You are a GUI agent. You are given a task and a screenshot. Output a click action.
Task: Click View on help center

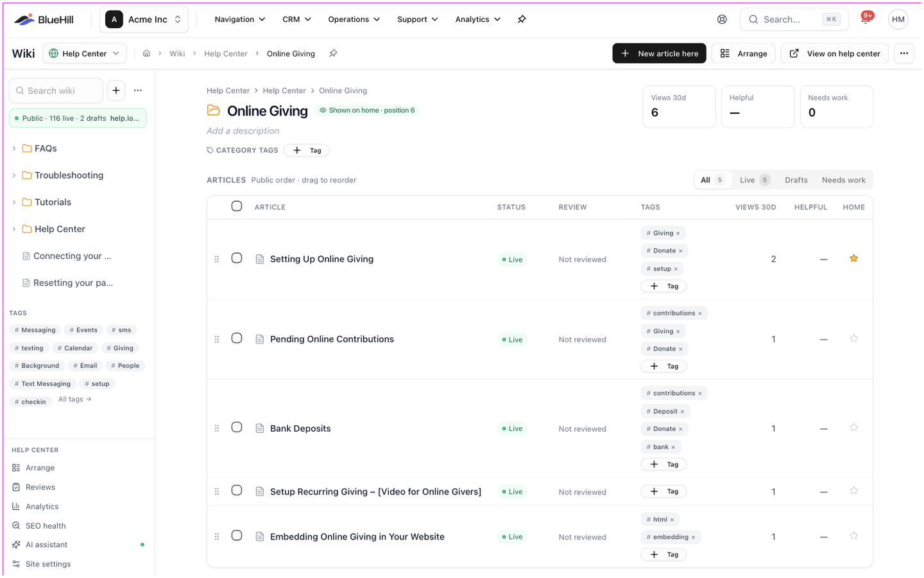835,53
